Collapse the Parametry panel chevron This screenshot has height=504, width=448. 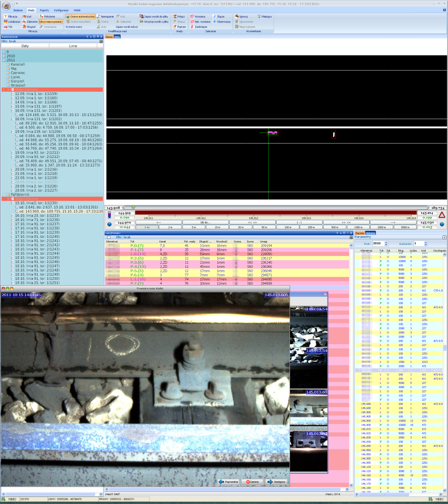tap(444, 237)
